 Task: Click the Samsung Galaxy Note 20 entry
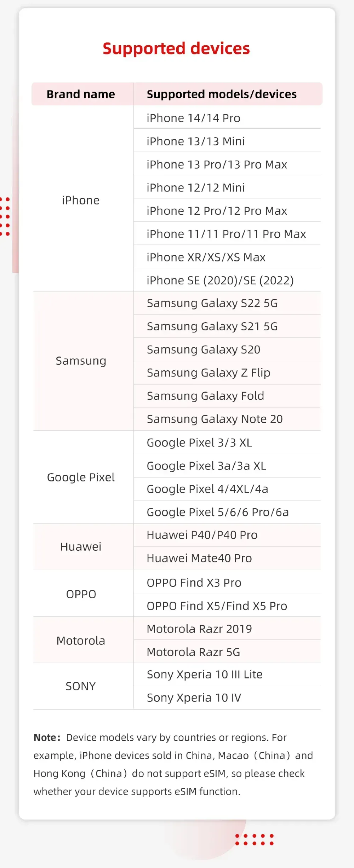pos(215,419)
